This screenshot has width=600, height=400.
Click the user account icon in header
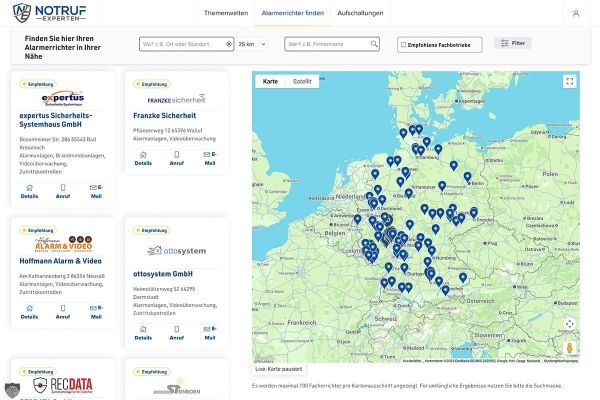click(575, 13)
